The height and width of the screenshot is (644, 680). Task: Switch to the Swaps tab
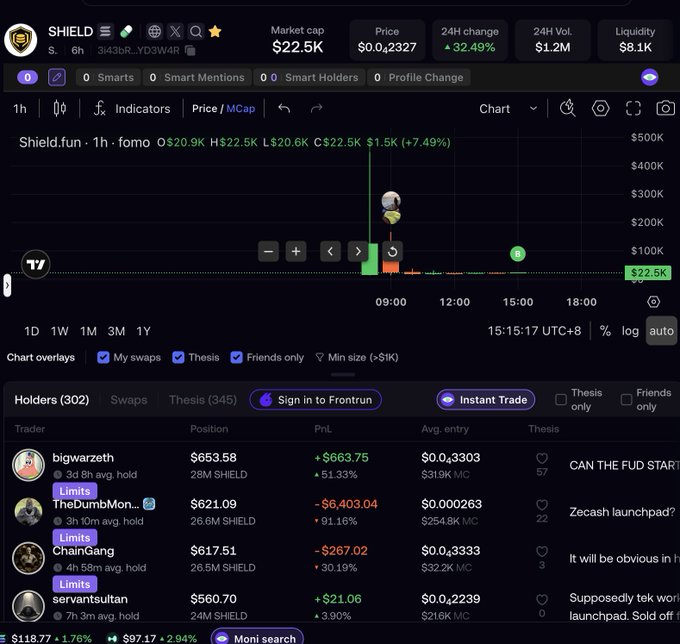coord(129,400)
